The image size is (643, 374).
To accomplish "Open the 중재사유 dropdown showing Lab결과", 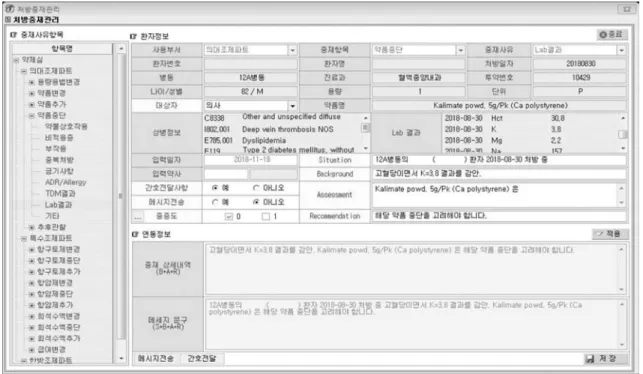I will [622, 50].
